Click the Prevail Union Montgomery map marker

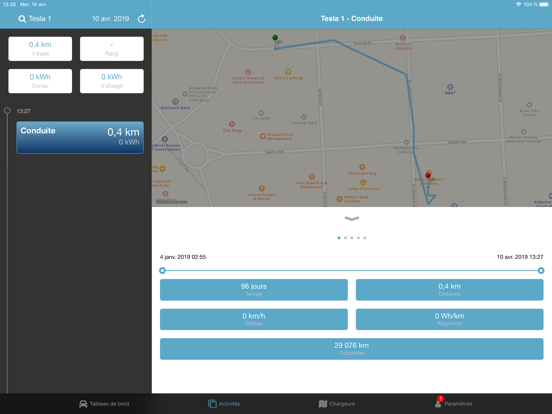coord(263,136)
